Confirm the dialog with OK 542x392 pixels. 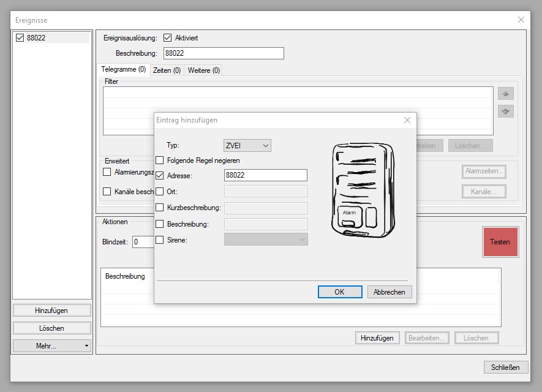(340, 292)
